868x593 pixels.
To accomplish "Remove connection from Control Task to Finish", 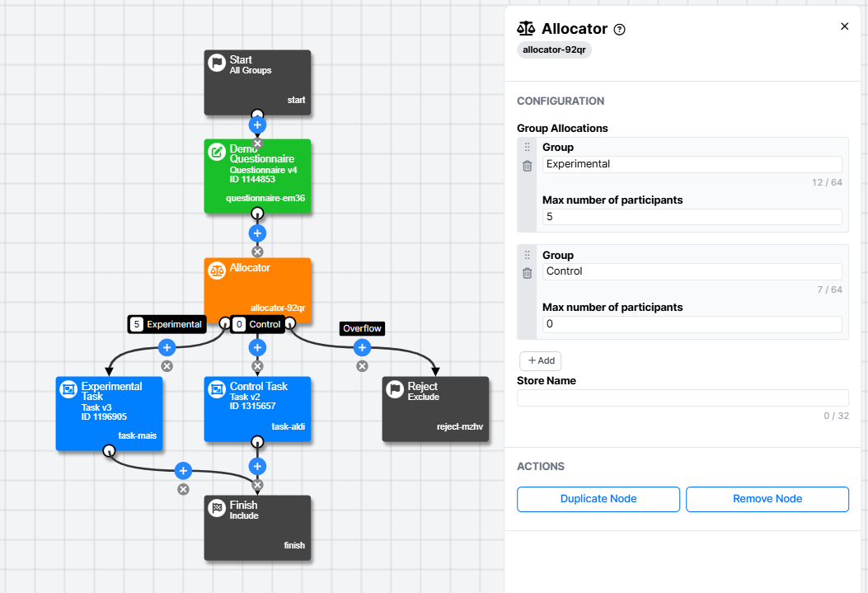I will pyautogui.click(x=257, y=486).
